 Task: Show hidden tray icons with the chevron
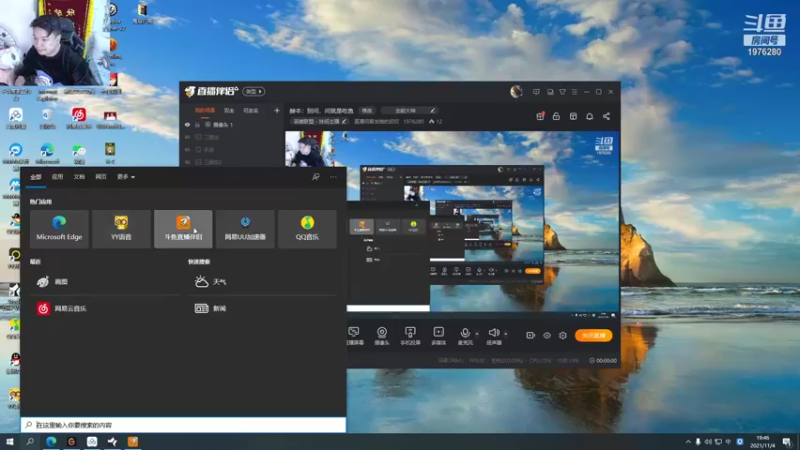pyautogui.click(x=688, y=442)
